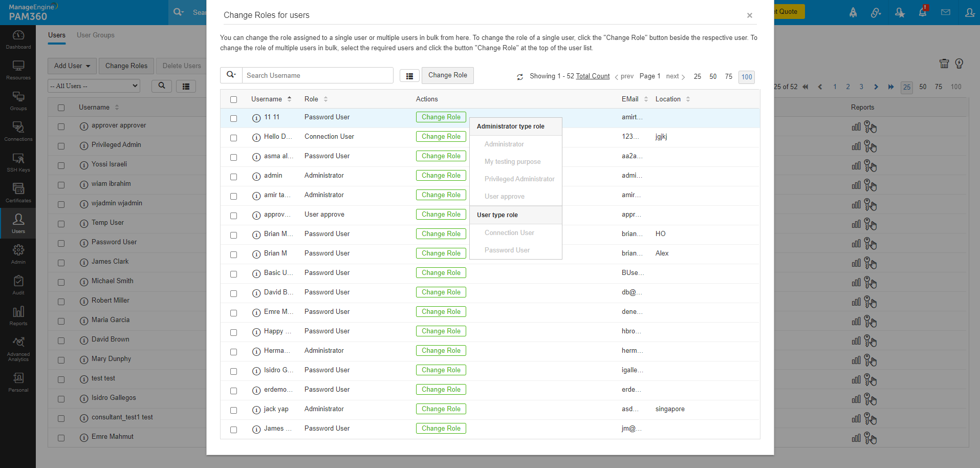Open Advanced Analytics in the sidebar
Image resolution: width=980 pixels, height=468 pixels.
(18, 348)
